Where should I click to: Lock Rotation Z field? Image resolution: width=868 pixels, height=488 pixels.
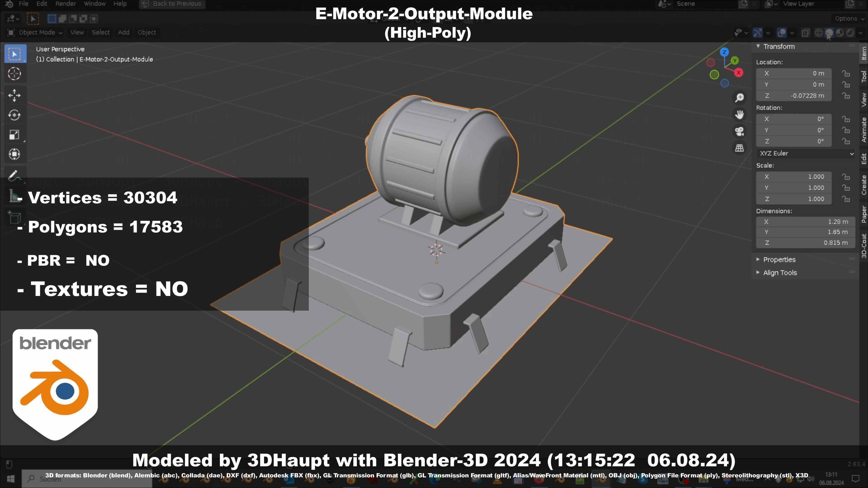846,141
